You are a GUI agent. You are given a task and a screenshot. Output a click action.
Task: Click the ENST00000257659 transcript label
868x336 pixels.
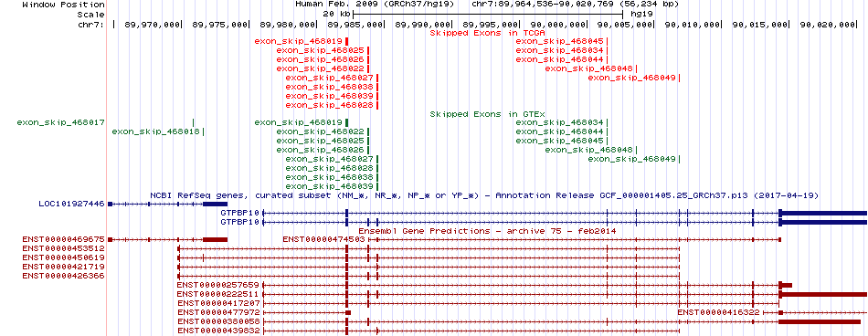click(x=218, y=285)
